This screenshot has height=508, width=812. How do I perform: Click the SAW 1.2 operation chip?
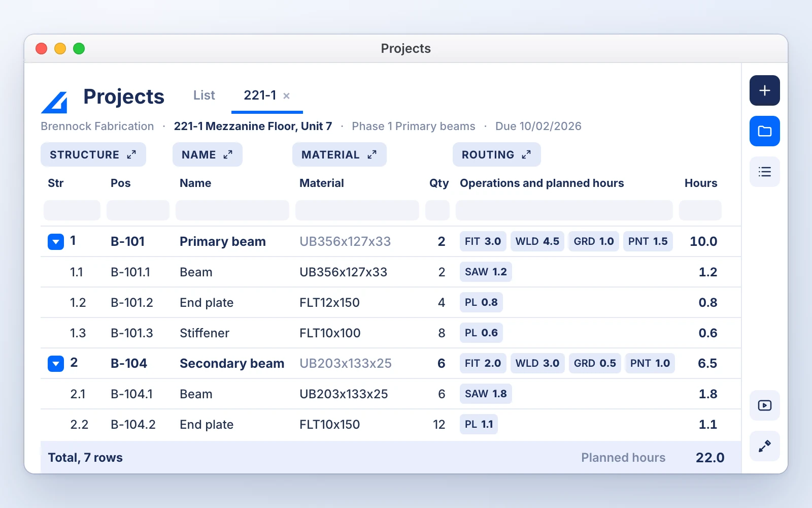(486, 272)
